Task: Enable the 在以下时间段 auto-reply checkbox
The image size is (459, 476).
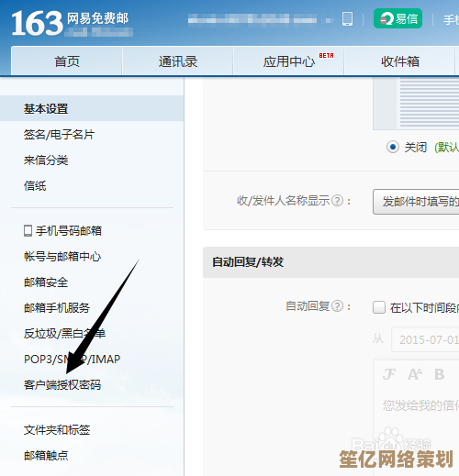Action: click(379, 307)
